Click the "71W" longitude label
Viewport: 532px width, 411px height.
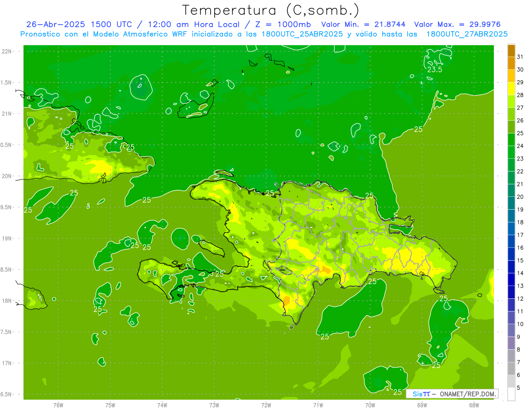(x=318, y=405)
